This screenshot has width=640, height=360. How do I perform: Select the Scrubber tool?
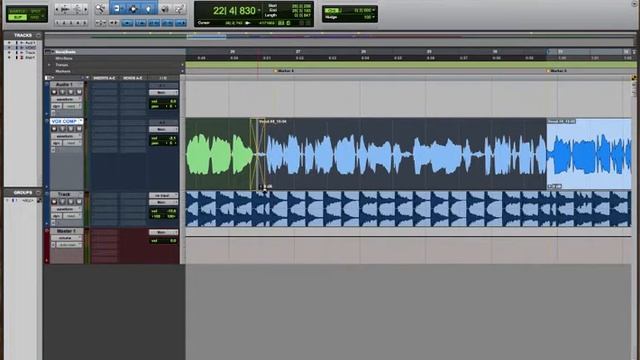165,9
